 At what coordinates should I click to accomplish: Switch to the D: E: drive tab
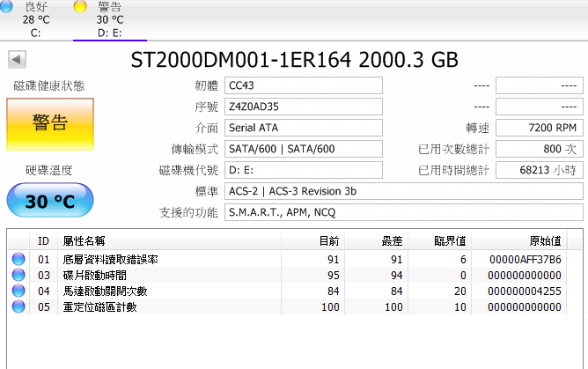click(110, 19)
